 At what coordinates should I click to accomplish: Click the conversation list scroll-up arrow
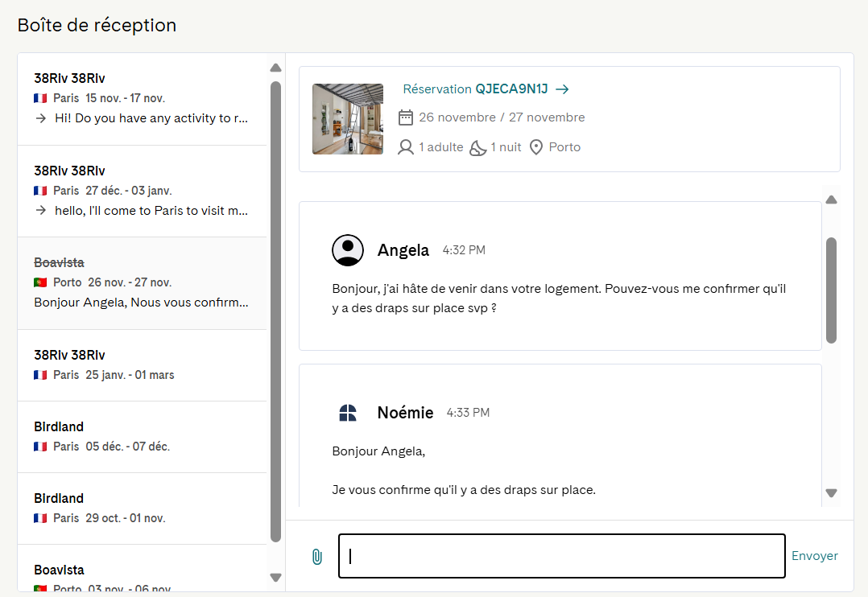pos(275,68)
